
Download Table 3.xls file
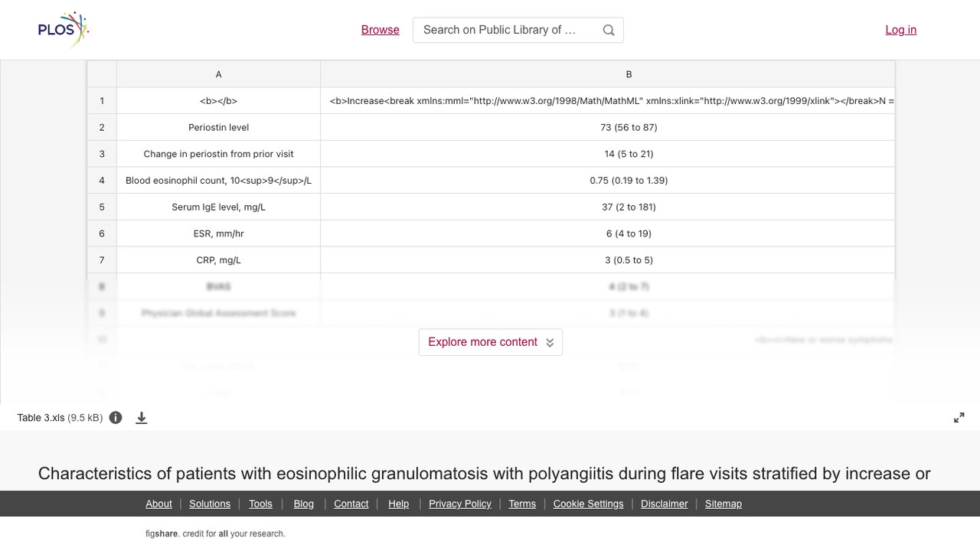142,418
